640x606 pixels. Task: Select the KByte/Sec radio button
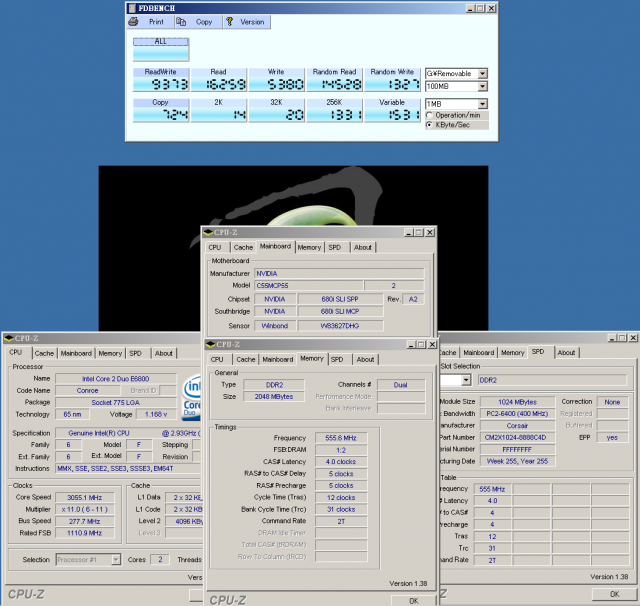(x=429, y=125)
